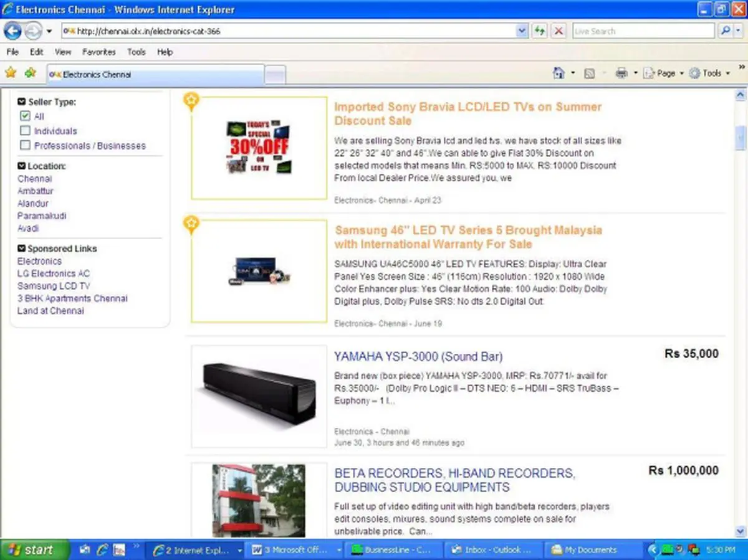Image resolution: width=748 pixels, height=560 pixels.
Task: Check the Professionals / Businesses checkbox
Action: click(x=25, y=145)
